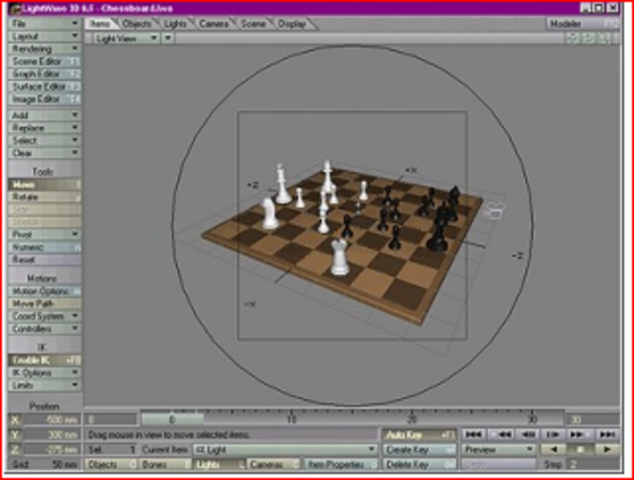Pause animation playback

[580, 449]
